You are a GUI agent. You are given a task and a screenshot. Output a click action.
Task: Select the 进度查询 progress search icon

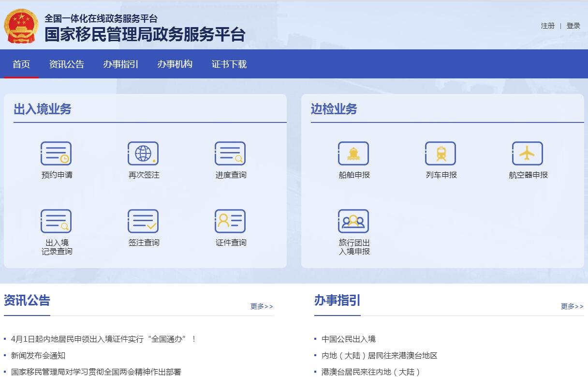tap(230, 154)
